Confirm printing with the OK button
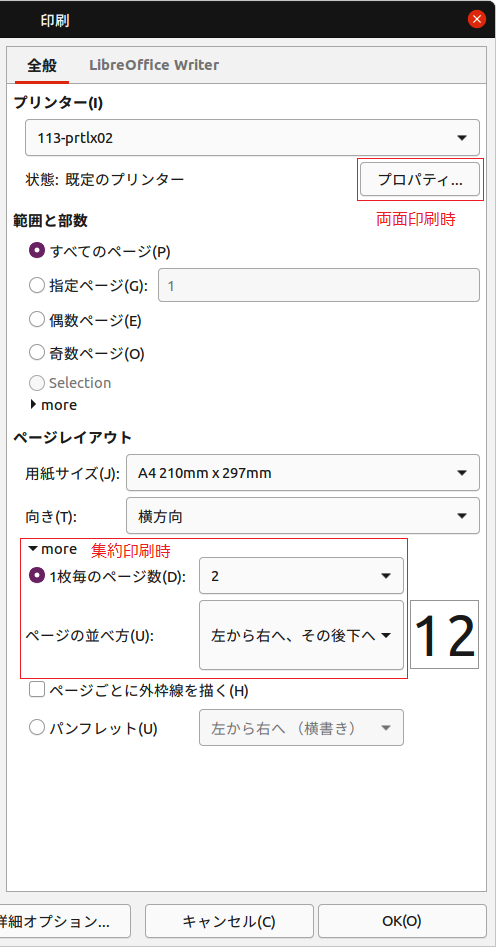The image size is (496, 950). point(402,922)
